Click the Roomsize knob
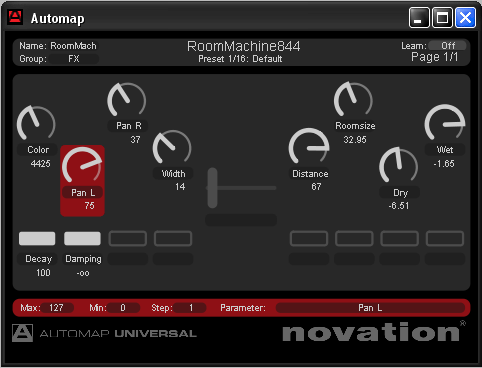The image size is (482, 368). (353, 100)
